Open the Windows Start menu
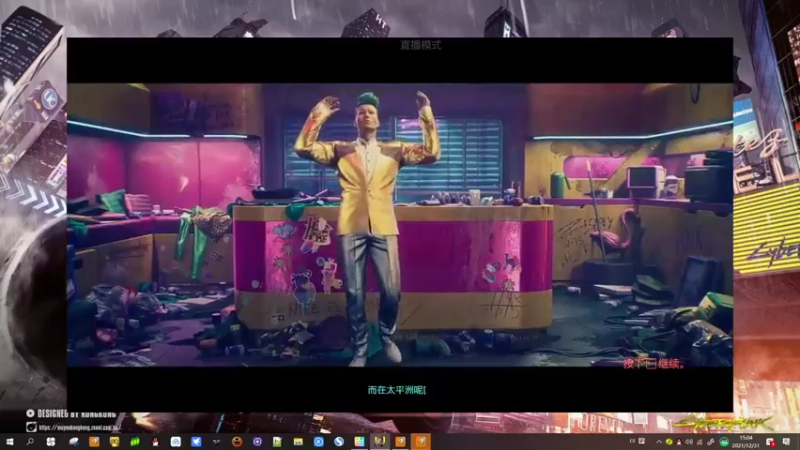Screen dimensions: 800x450 tap(9, 442)
